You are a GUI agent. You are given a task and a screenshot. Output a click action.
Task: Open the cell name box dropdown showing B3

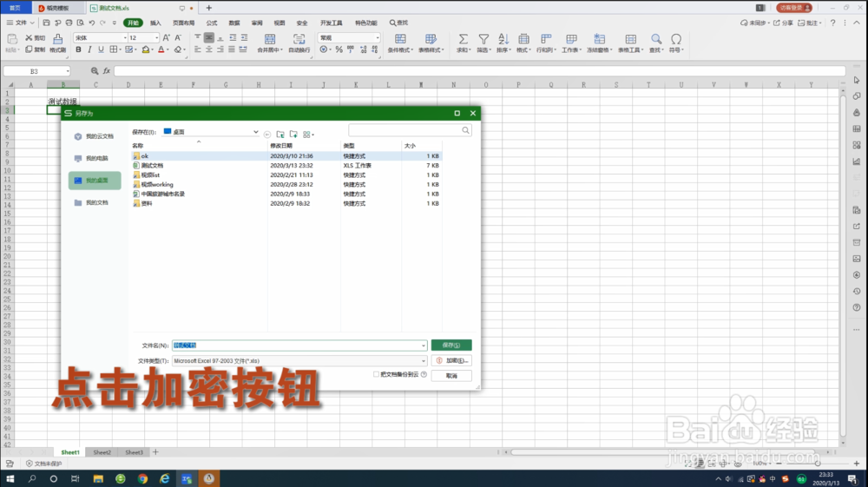68,71
